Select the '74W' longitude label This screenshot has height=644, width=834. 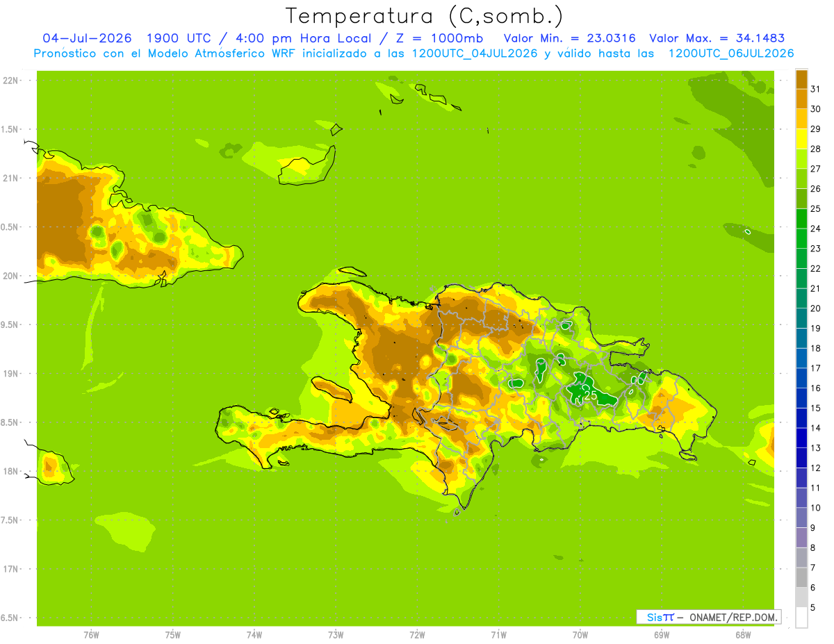[x=254, y=635]
